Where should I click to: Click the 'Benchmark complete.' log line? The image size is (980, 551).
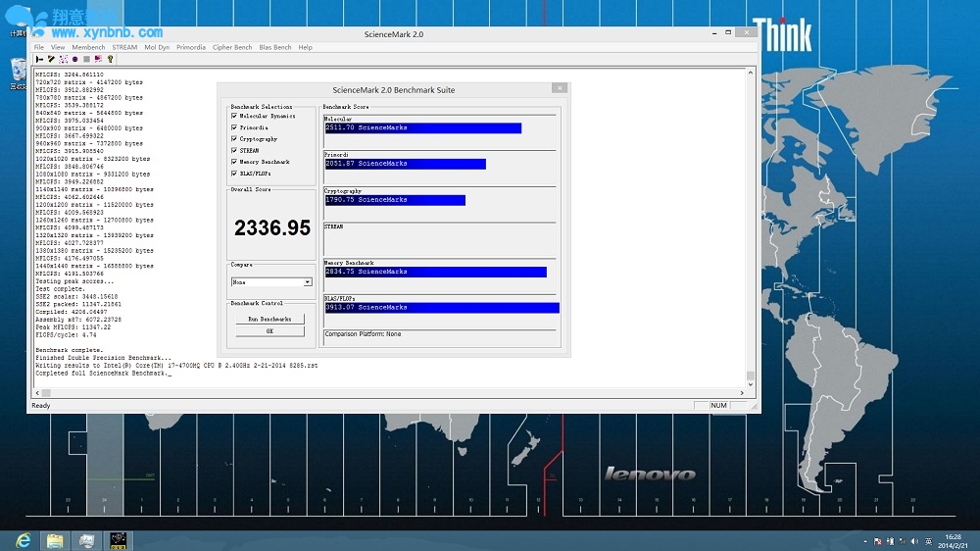[69, 350]
